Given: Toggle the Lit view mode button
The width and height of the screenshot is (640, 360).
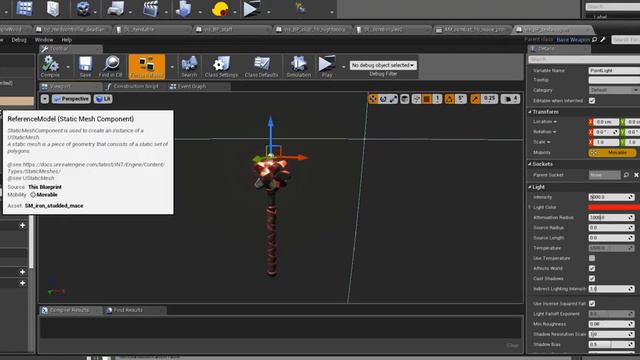Looking at the screenshot, I should click(103, 99).
